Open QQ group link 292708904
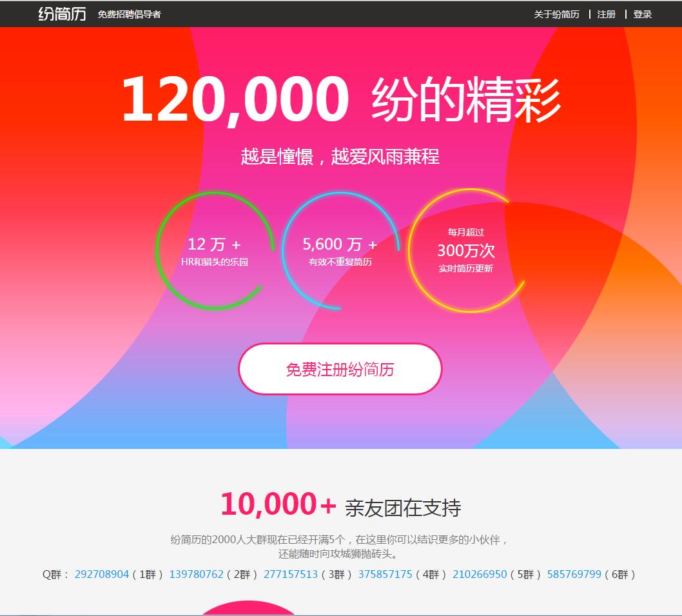682x616 pixels. (x=102, y=574)
